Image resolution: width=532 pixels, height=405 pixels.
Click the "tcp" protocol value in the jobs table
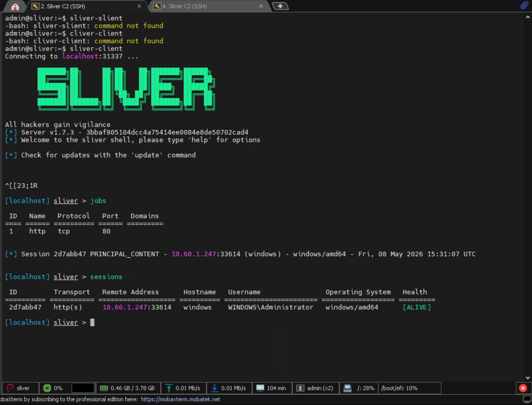[64, 231]
